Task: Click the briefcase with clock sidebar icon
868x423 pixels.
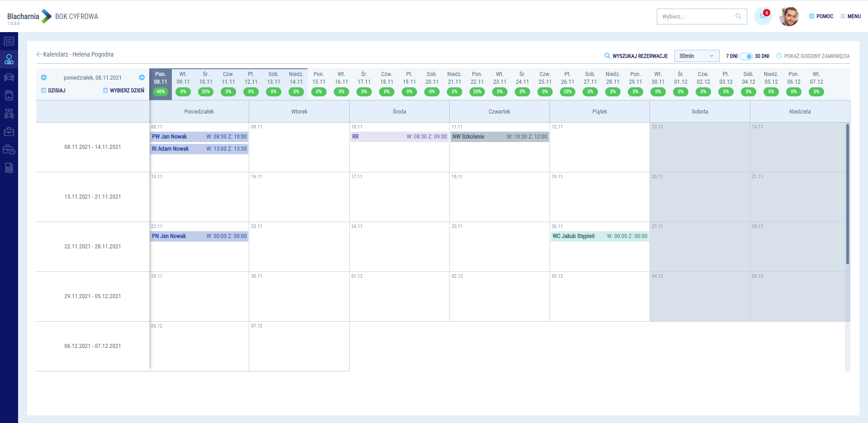Action: pos(9,150)
